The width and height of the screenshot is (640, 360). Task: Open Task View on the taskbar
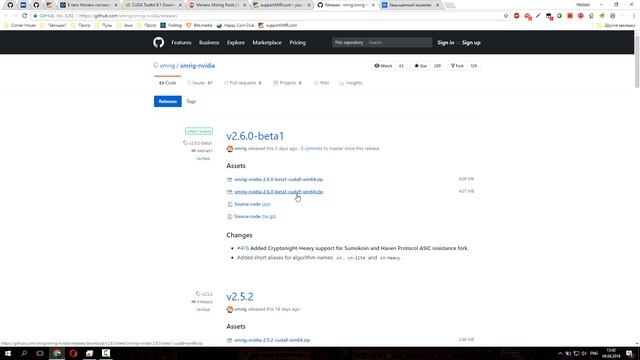coord(40,353)
